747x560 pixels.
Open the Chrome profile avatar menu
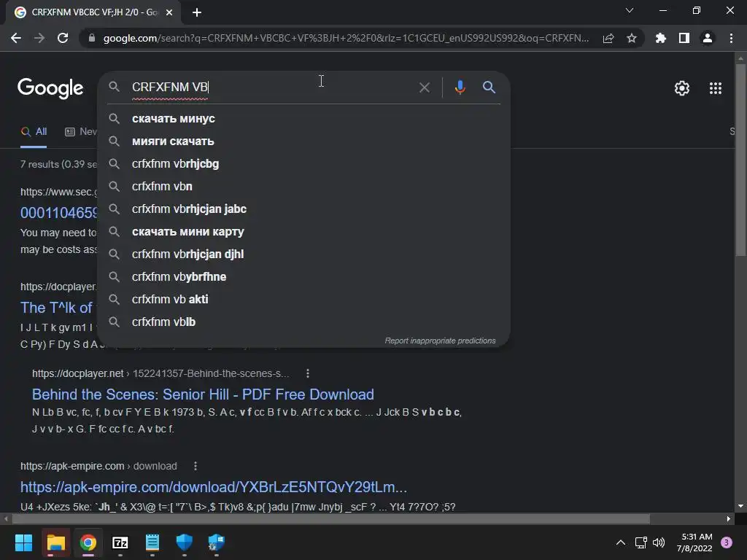point(708,38)
